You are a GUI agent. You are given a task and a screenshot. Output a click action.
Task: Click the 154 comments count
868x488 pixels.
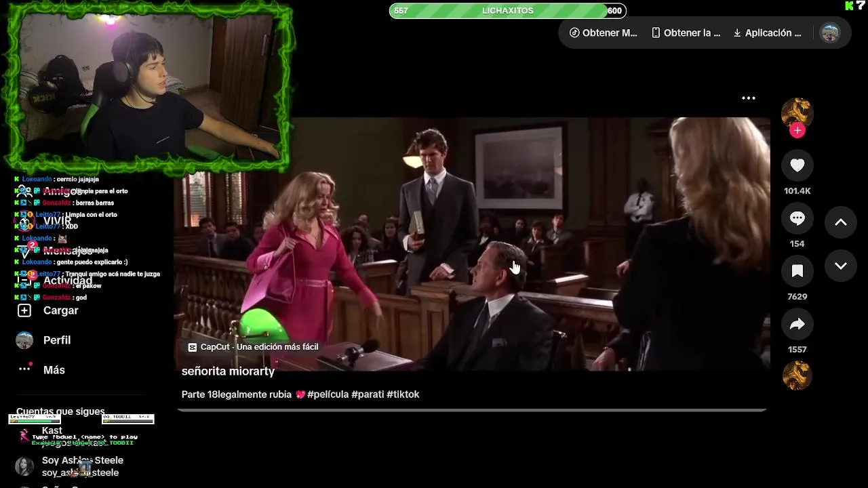(x=797, y=244)
